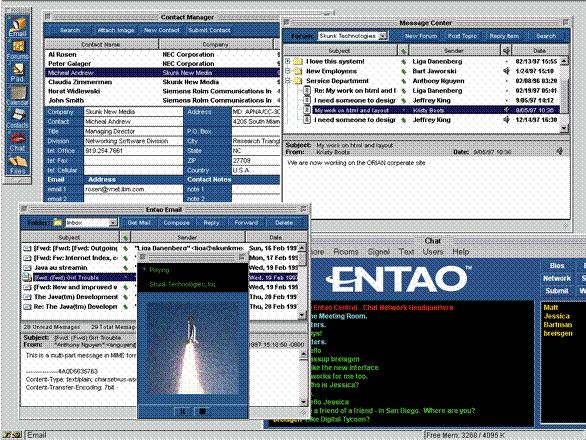Click the Delete button in Entao Email

(x=284, y=223)
